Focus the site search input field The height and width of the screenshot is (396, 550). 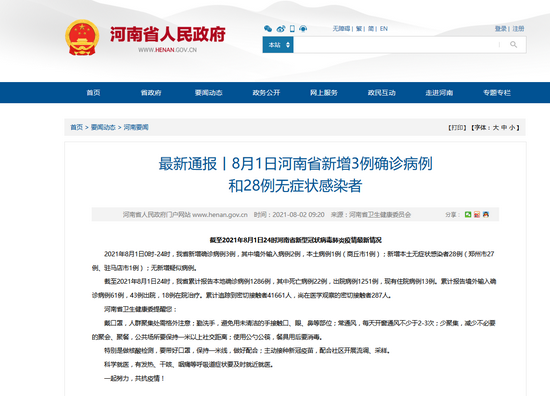[x=395, y=45]
